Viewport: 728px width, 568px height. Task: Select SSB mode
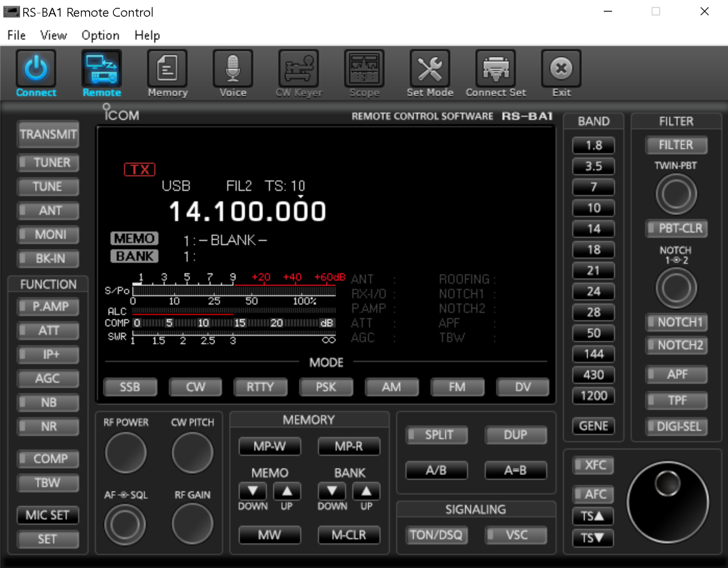(x=130, y=387)
